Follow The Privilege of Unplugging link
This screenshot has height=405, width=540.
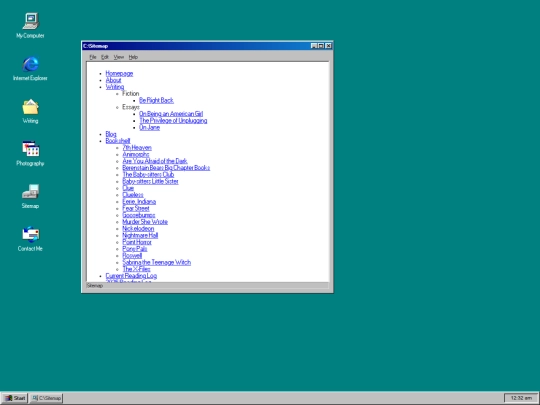coord(173,121)
